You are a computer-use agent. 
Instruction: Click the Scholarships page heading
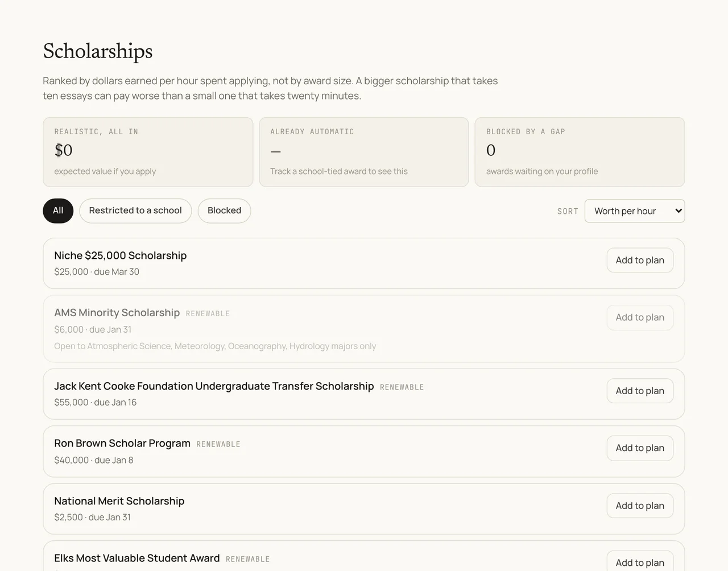98,51
